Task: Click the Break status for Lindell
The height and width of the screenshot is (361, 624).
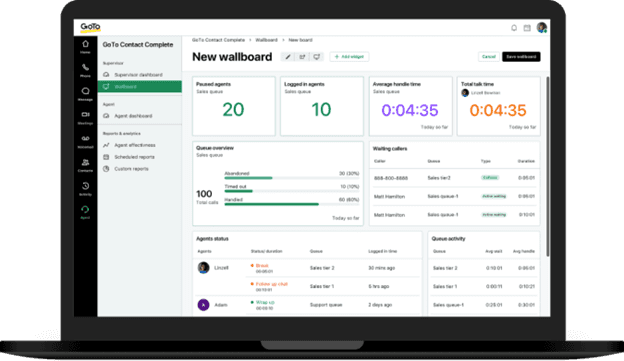Action: tap(262, 265)
